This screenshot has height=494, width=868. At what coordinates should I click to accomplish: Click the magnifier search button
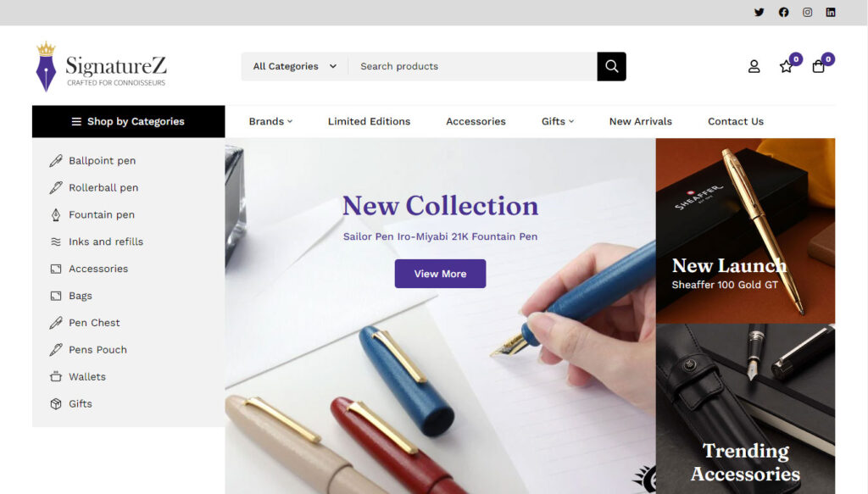click(x=611, y=66)
